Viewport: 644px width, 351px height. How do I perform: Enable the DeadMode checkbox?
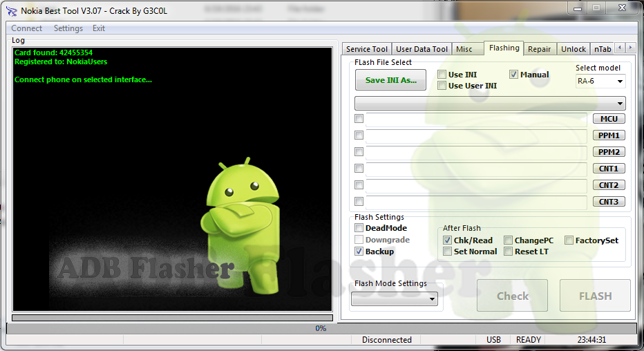point(359,228)
